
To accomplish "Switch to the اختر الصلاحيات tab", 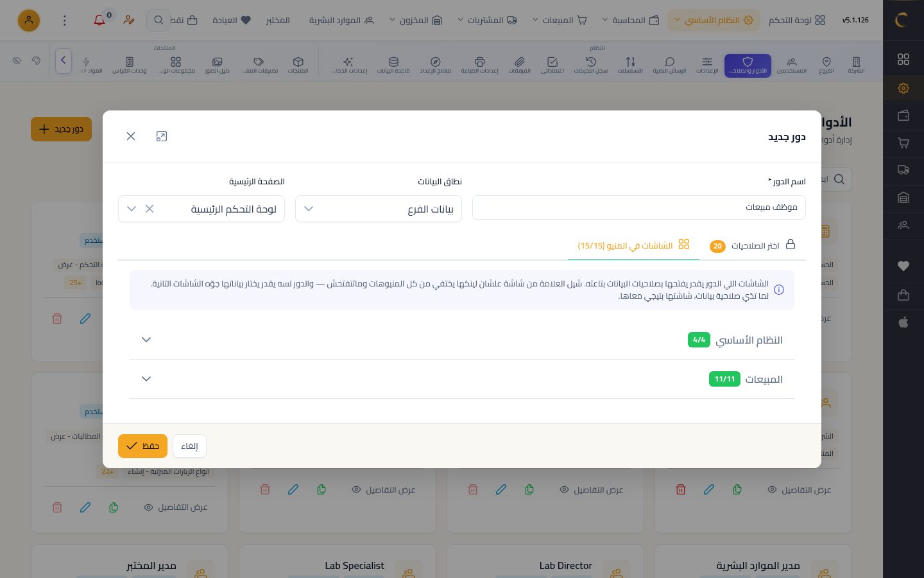I will tap(754, 246).
